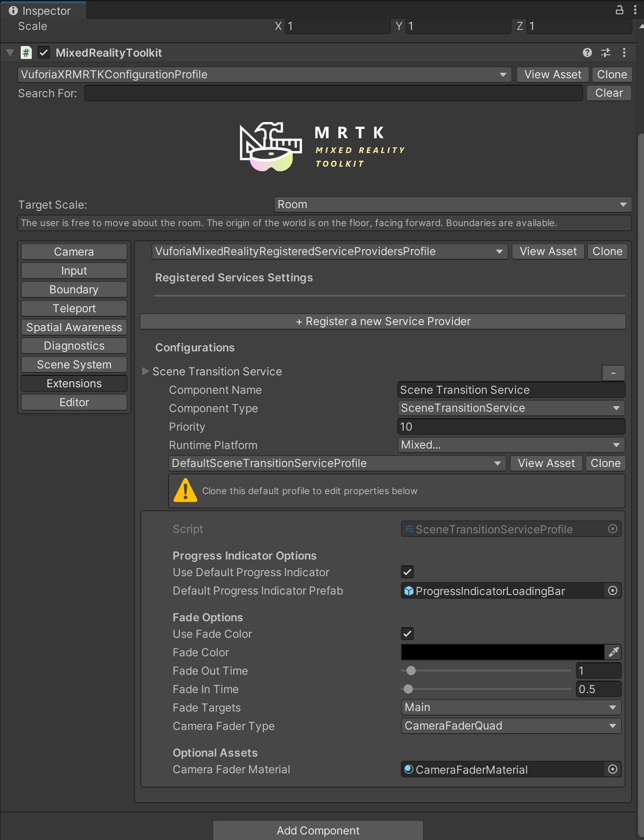Open the Inspector three-dot options menu
This screenshot has width=644, height=840.
pyautogui.click(x=635, y=10)
